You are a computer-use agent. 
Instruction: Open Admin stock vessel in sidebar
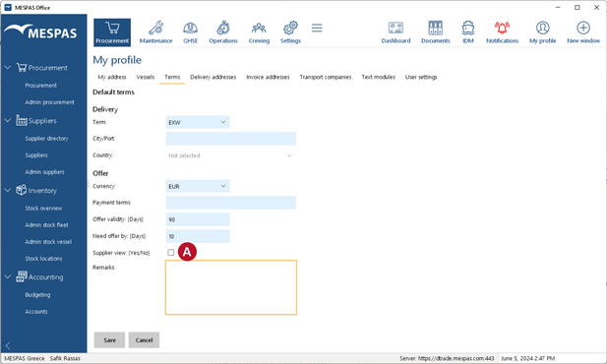tap(48, 242)
